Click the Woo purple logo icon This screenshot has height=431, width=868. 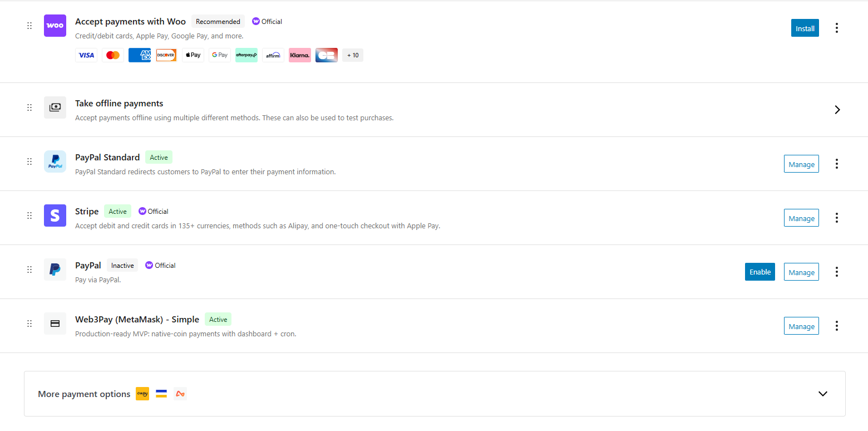[x=55, y=26]
